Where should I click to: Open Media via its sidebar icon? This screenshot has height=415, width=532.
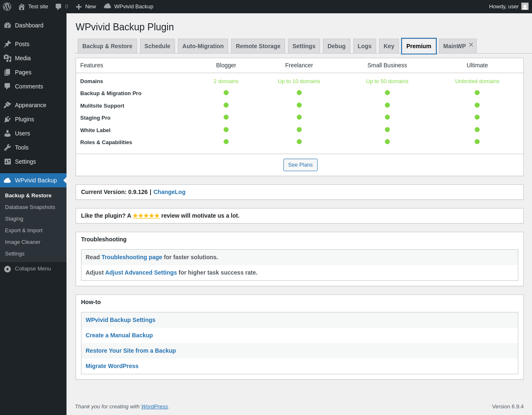click(x=7, y=58)
